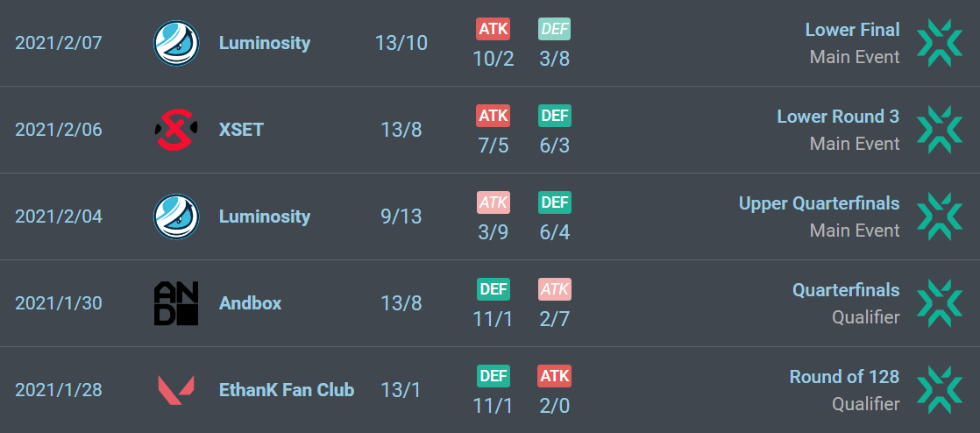
Task: Click the green DEF badge in the Andbox row
Action: 494,289
